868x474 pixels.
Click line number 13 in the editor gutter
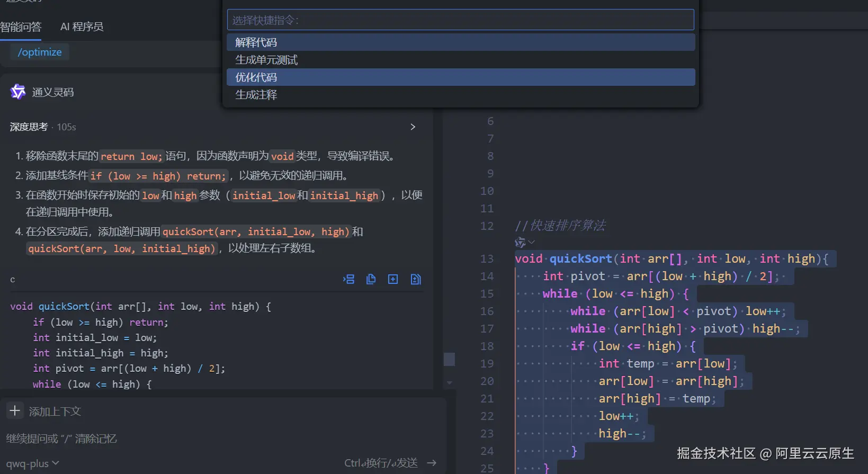point(487,259)
